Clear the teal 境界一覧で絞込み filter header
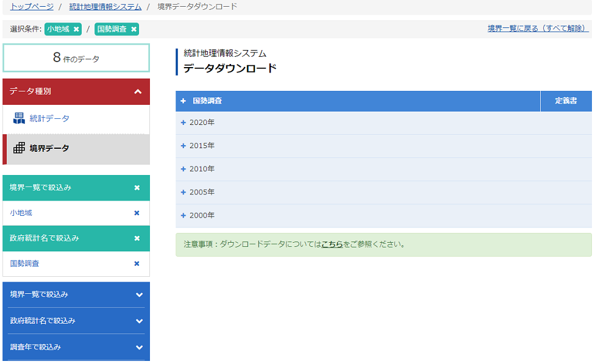Screen dimensions: 595x364 137,188
